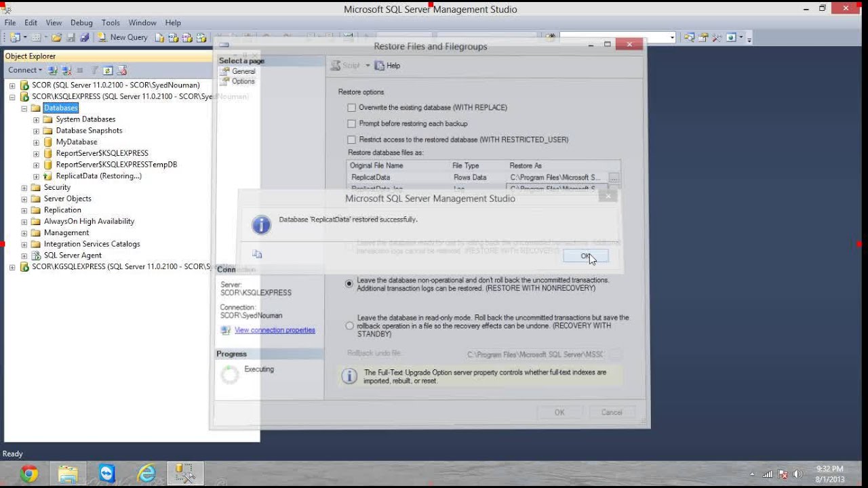Screen dimensions: 868x488
Task: Click the Analysis Services DMX Query icon
Action: pos(187,37)
